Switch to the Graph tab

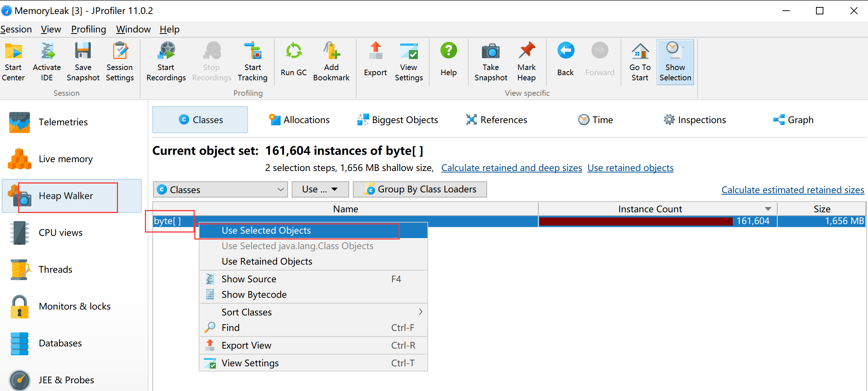[793, 120]
